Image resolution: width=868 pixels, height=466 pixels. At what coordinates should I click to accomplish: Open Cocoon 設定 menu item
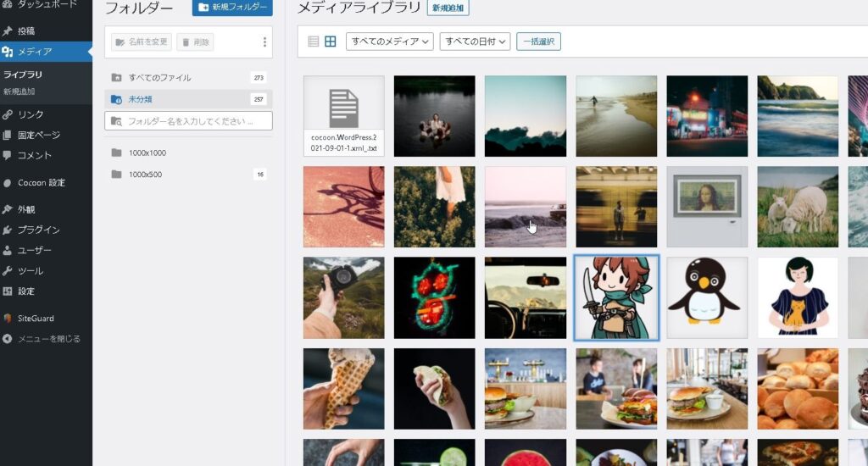pos(42,183)
